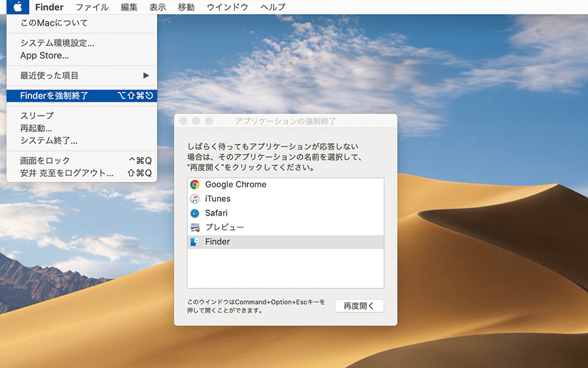The width and height of the screenshot is (588, 368).
Task: Expand the 最近使った項目 submenu arrow
Action: tap(146, 76)
